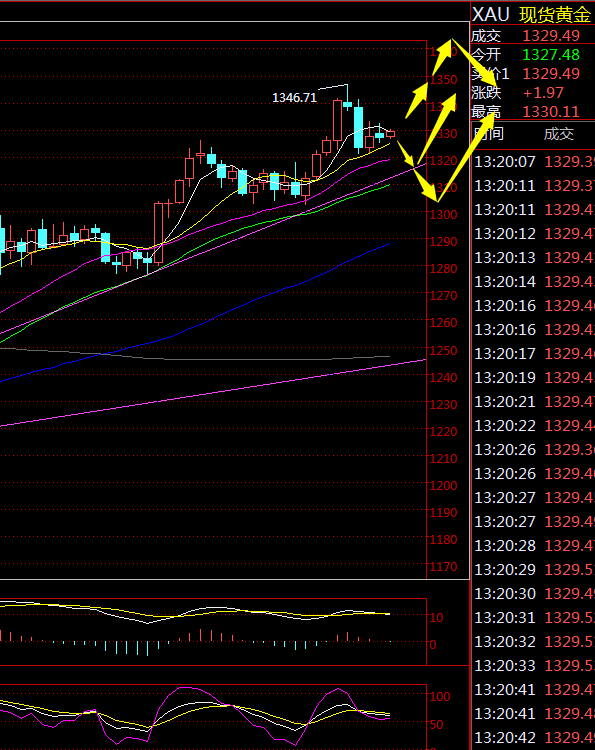Select the XAU 现货黄金 title
This screenshot has height=750, width=595.
point(531,15)
